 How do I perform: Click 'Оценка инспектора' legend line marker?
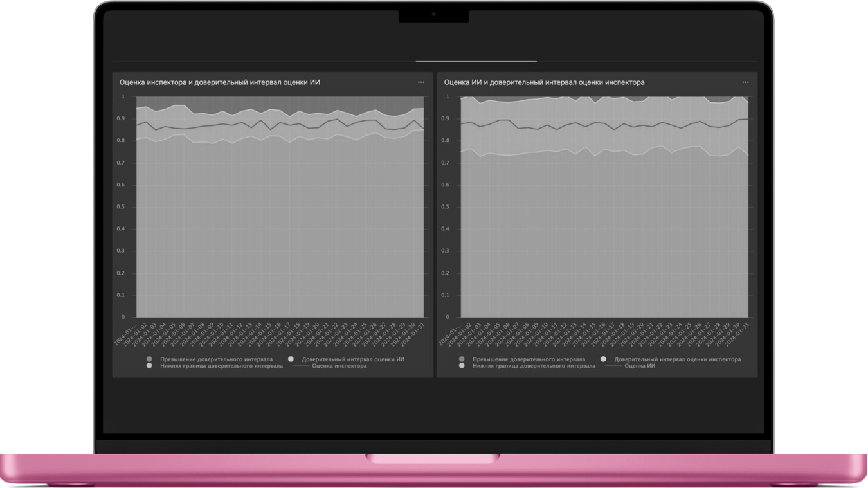[301, 366]
